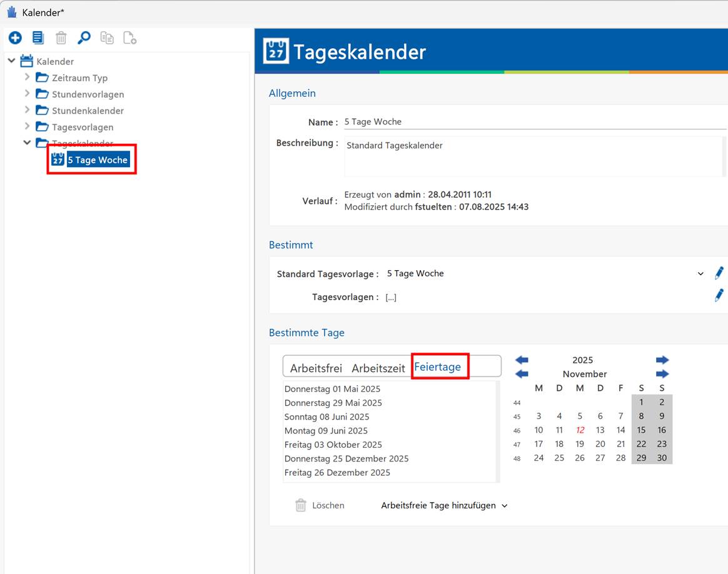The width and height of the screenshot is (728, 574).
Task: Expand the Stundenvorlagen folder
Action: [27, 93]
